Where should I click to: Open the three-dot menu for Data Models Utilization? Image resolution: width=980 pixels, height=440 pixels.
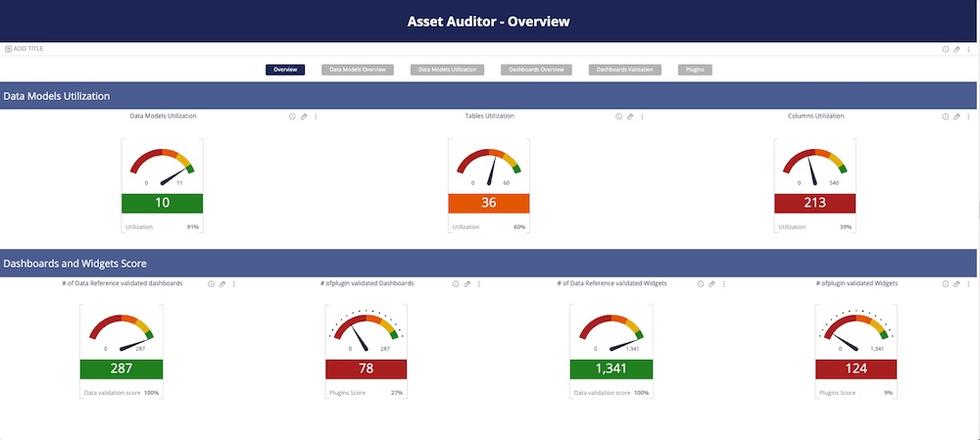coord(316,117)
